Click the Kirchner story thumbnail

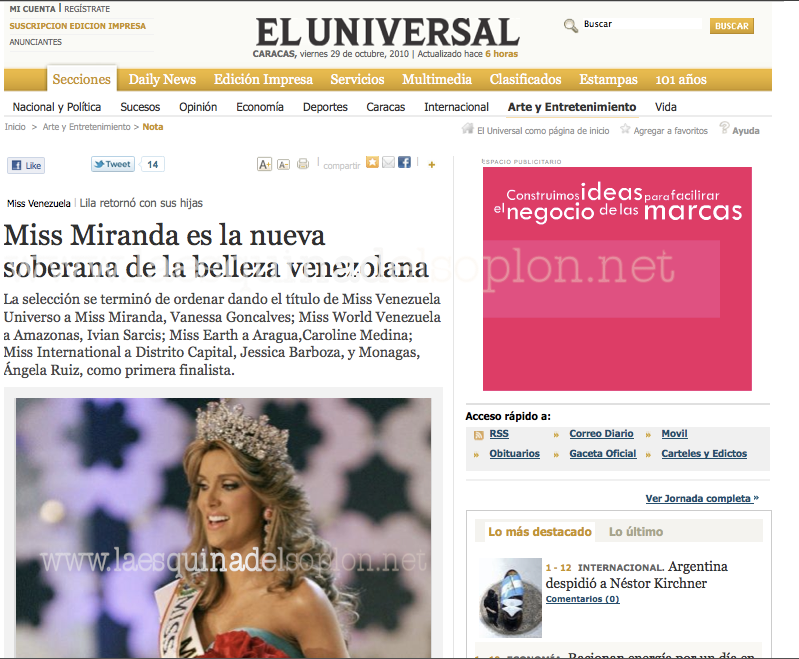coord(510,598)
